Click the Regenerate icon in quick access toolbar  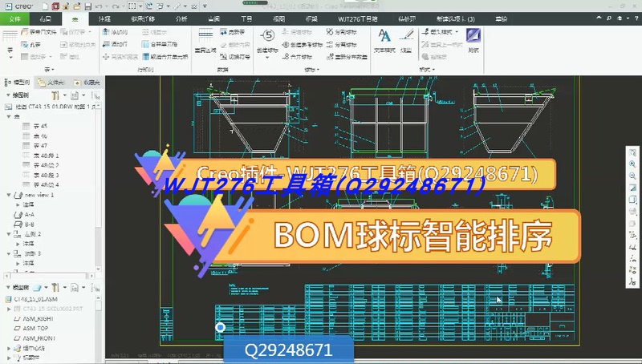click(149, 6)
